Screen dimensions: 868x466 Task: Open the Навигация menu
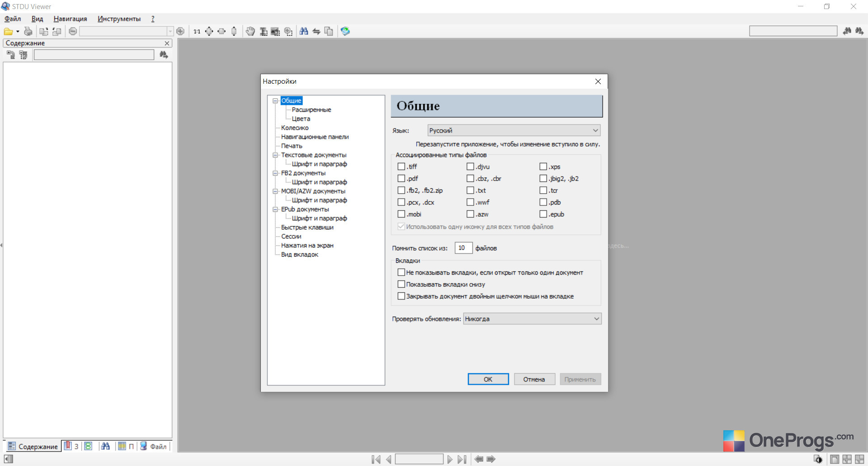pyautogui.click(x=70, y=19)
